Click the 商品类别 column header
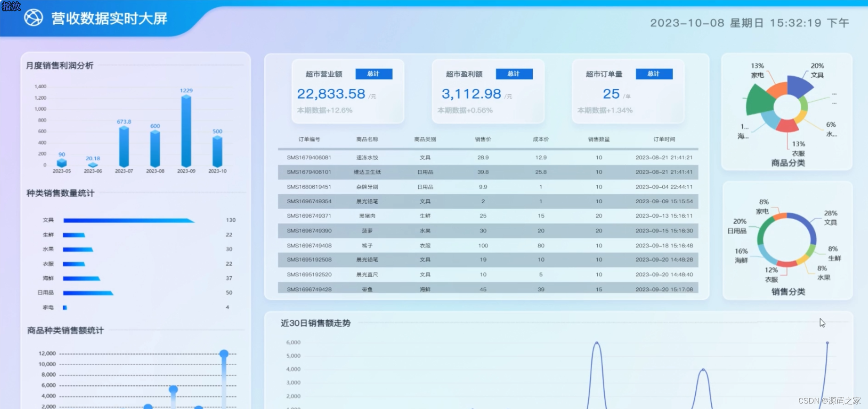 425,139
